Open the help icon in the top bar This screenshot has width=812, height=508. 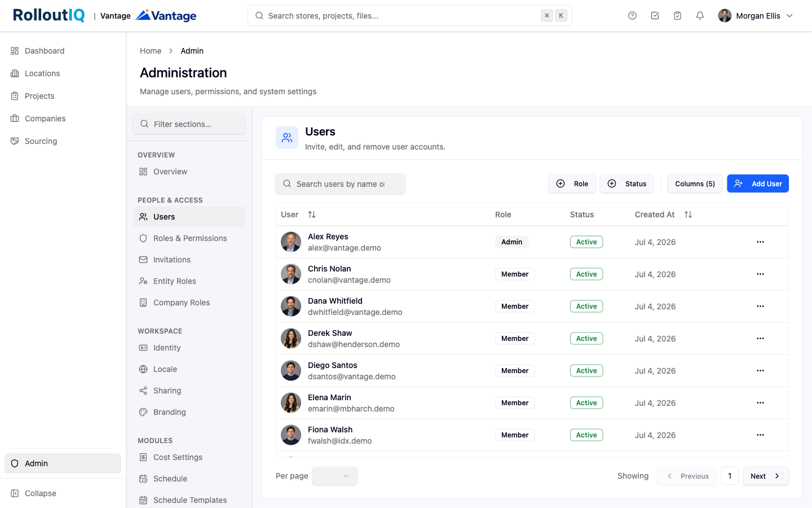click(x=632, y=16)
